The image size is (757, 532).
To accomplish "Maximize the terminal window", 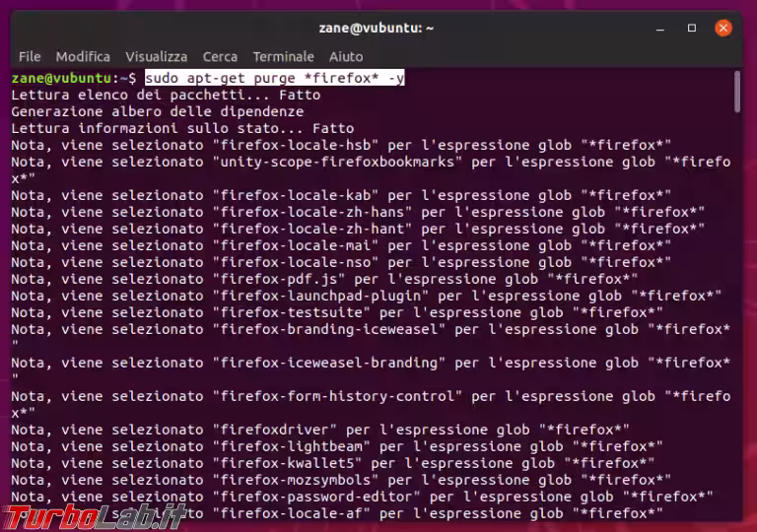I will (x=692, y=28).
